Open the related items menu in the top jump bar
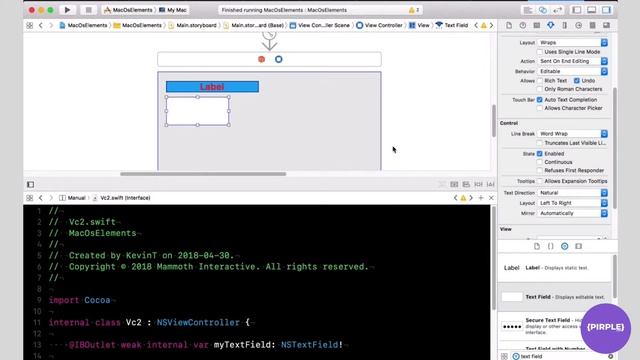This screenshot has height=360, width=640. click(30, 25)
